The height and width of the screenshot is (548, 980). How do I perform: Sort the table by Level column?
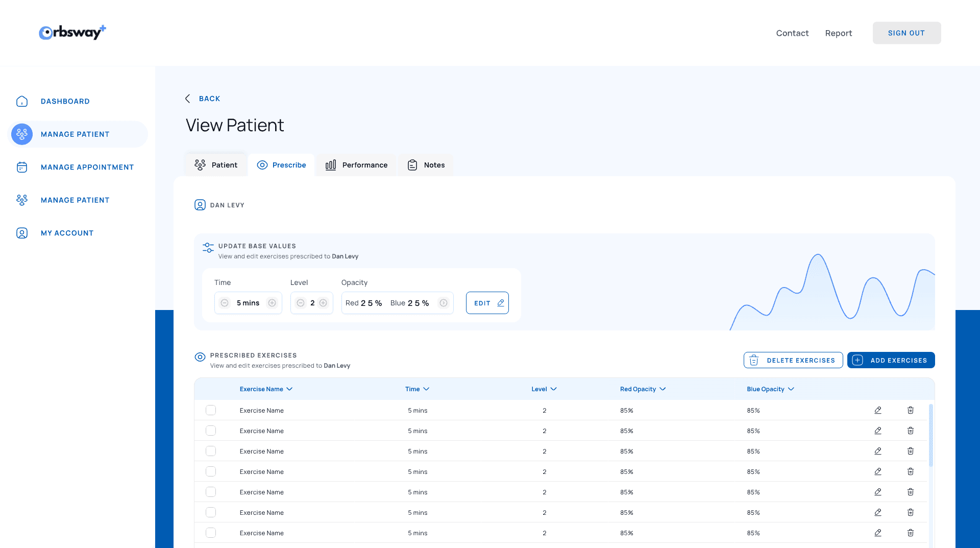544,389
